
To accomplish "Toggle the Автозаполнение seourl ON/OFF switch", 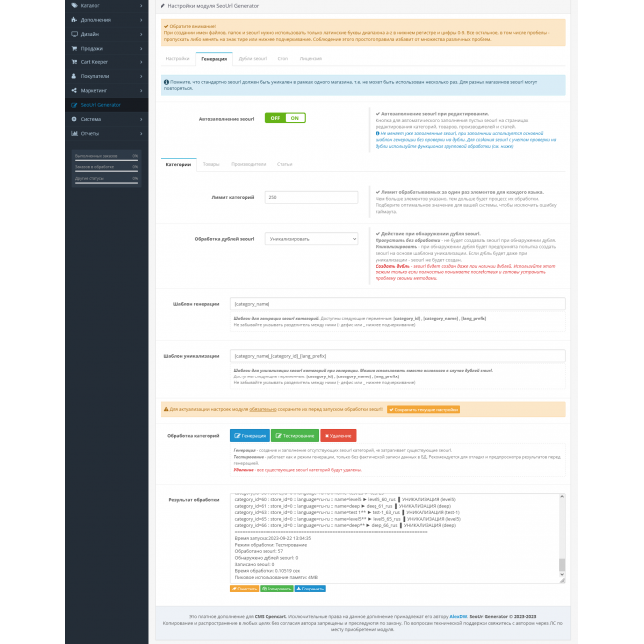I will (284, 118).
